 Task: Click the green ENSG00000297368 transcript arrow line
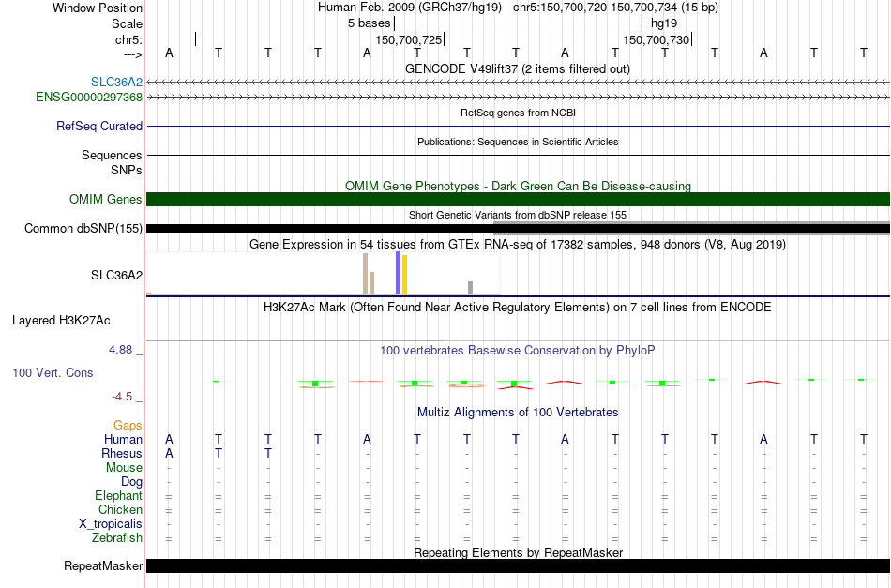pyautogui.click(x=519, y=98)
